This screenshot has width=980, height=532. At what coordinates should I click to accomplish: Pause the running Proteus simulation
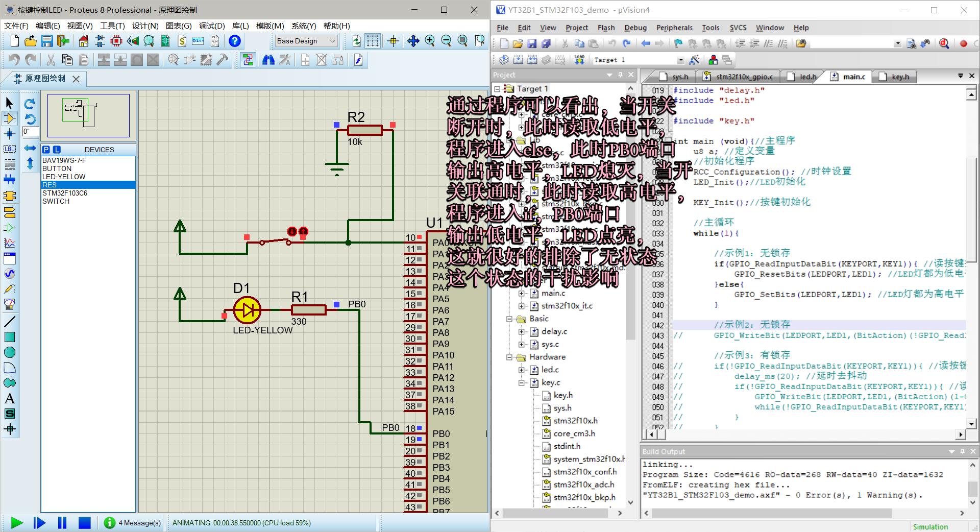[x=62, y=523]
